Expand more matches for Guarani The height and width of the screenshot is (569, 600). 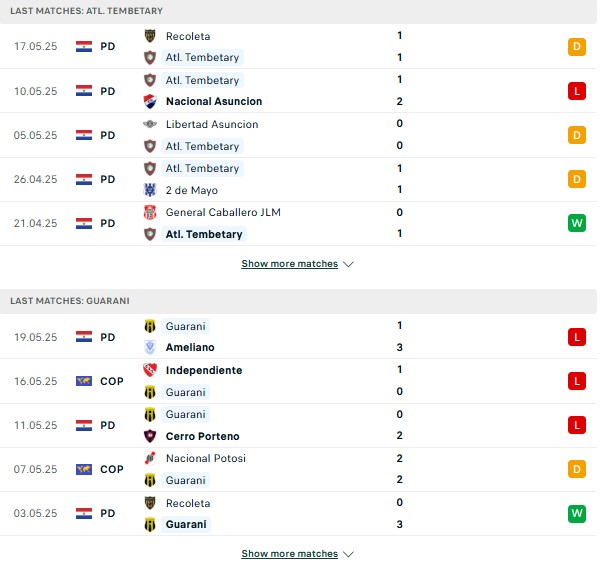[290, 554]
